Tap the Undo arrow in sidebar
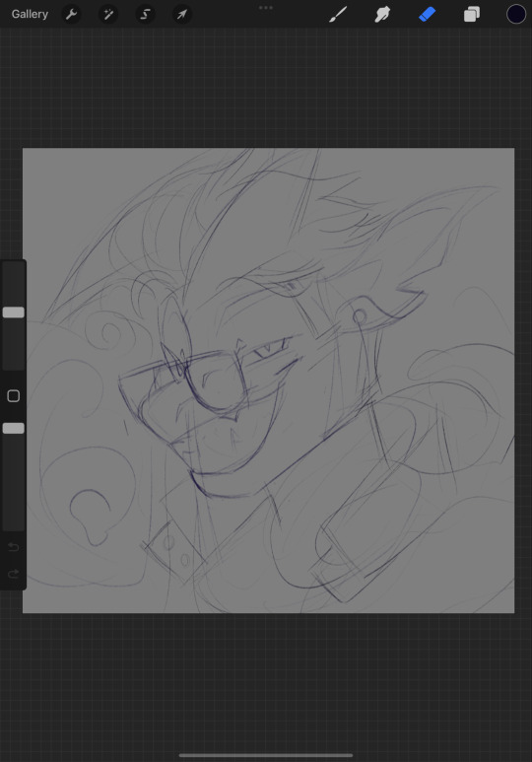The height and width of the screenshot is (762, 532). click(14, 547)
